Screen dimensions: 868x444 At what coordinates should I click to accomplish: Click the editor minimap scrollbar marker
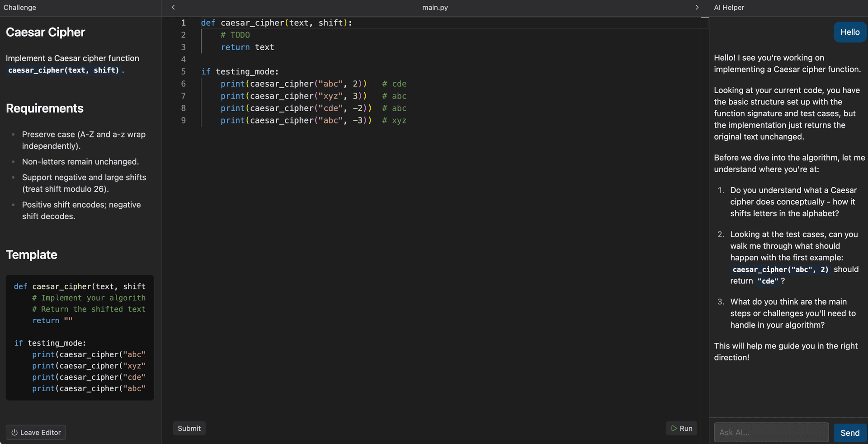[704, 18]
